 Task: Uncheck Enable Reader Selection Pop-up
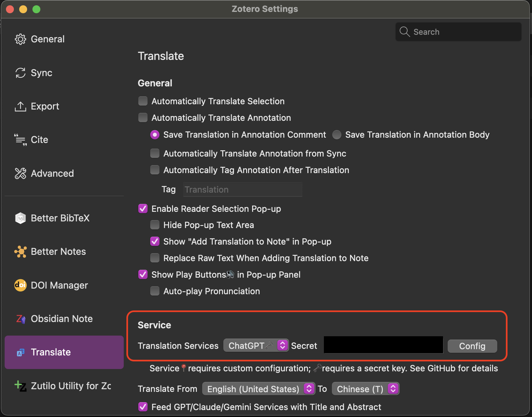click(x=143, y=209)
